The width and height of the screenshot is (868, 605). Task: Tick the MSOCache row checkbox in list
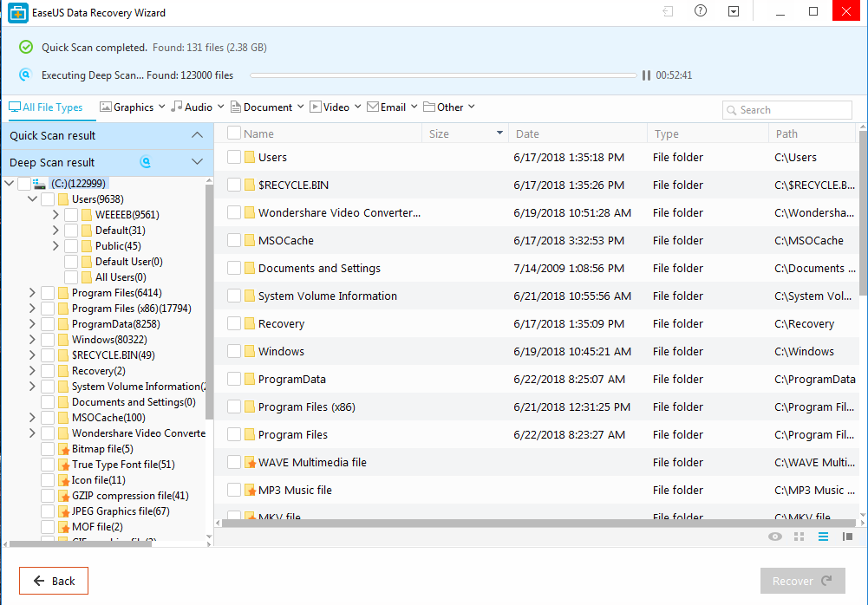coord(234,240)
